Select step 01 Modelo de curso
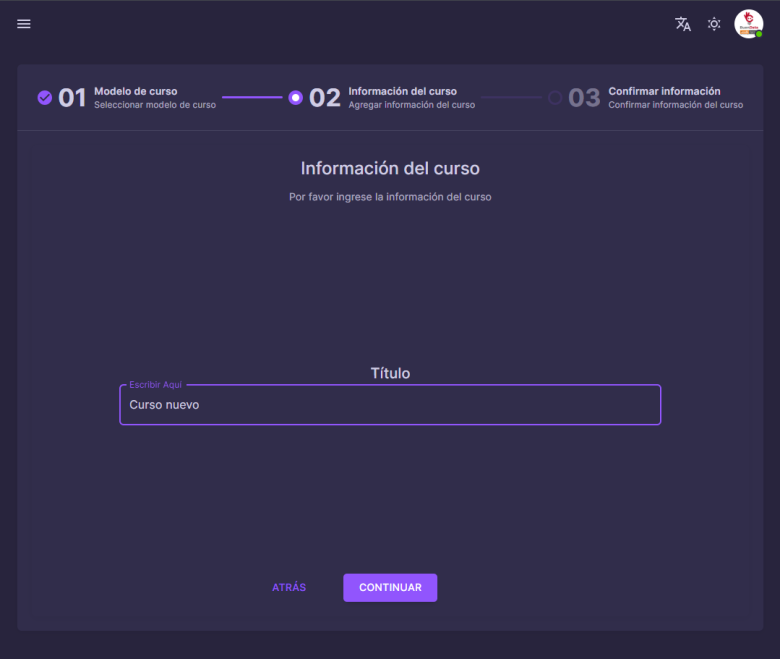This screenshot has width=780, height=659. [127, 97]
